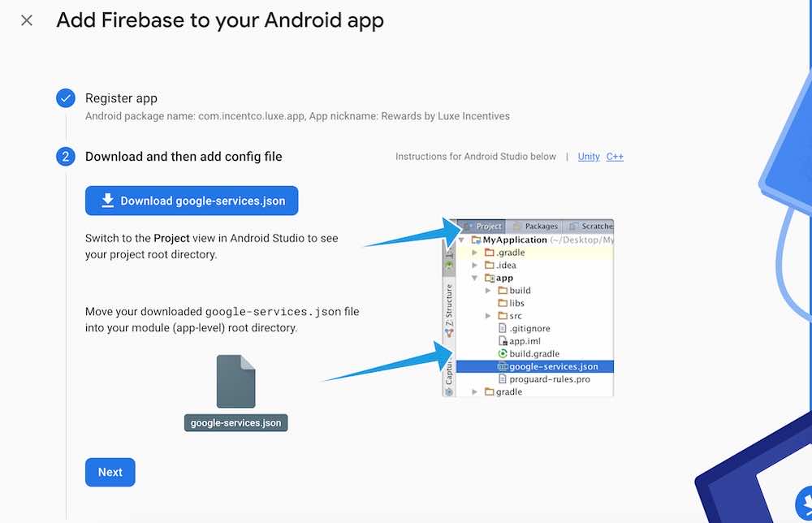Screen dimensions: 812x523
Task: Select the Project tab in Android Studio illustration
Action: point(484,227)
